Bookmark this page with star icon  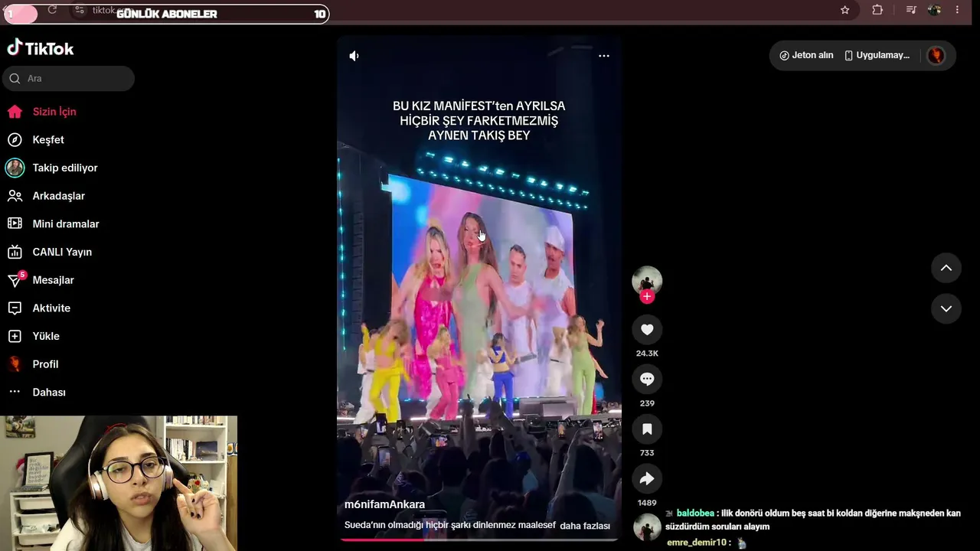(845, 10)
